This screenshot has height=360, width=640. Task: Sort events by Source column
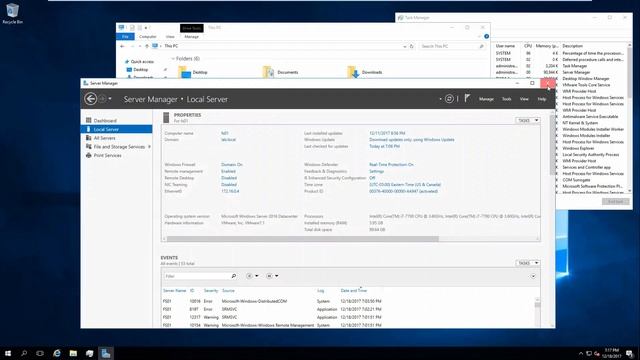coord(228,291)
